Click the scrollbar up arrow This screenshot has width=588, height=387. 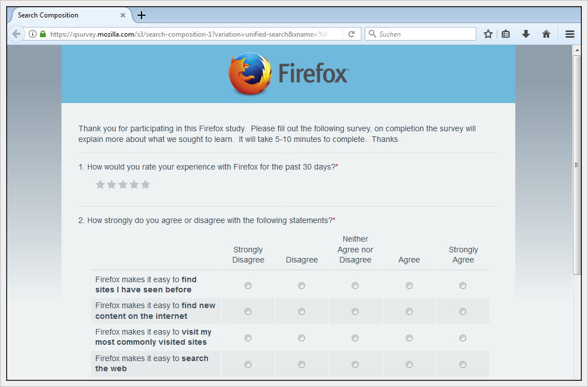tap(577, 50)
